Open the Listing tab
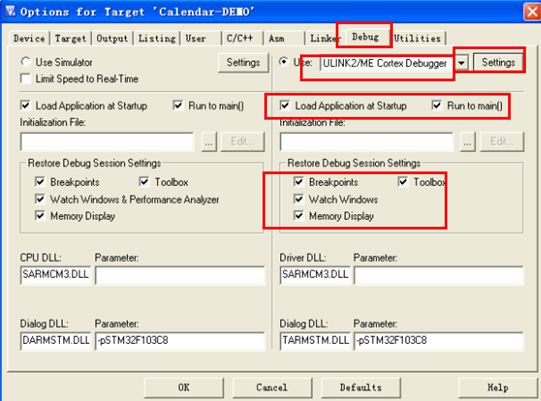Viewport: 541px width, 401px height. coord(157,38)
